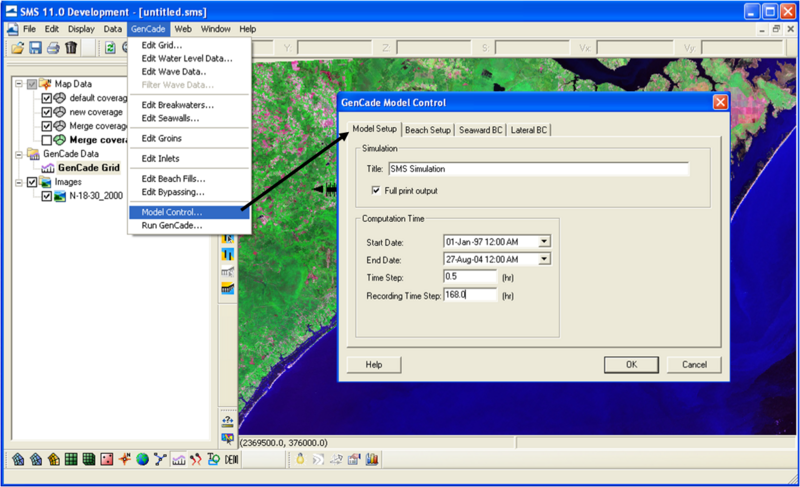This screenshot has width=800, height=487.
Task: Select the first mesh module icon in bottom toolbar
Action: (x=18, y=459)
